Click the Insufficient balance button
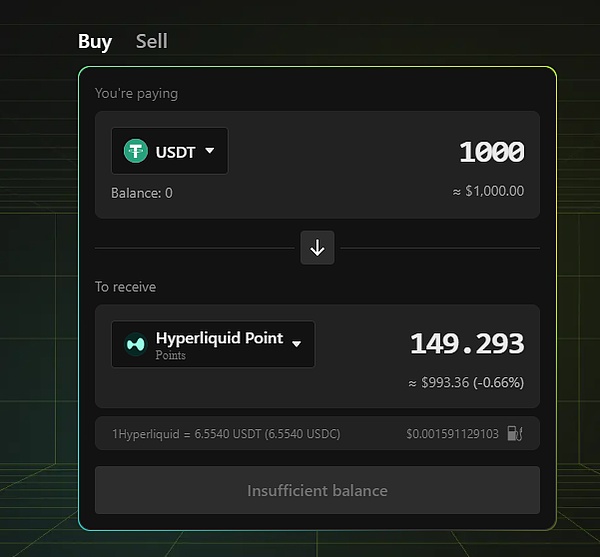This screenshot has width=600, height=557. [317, 490]
